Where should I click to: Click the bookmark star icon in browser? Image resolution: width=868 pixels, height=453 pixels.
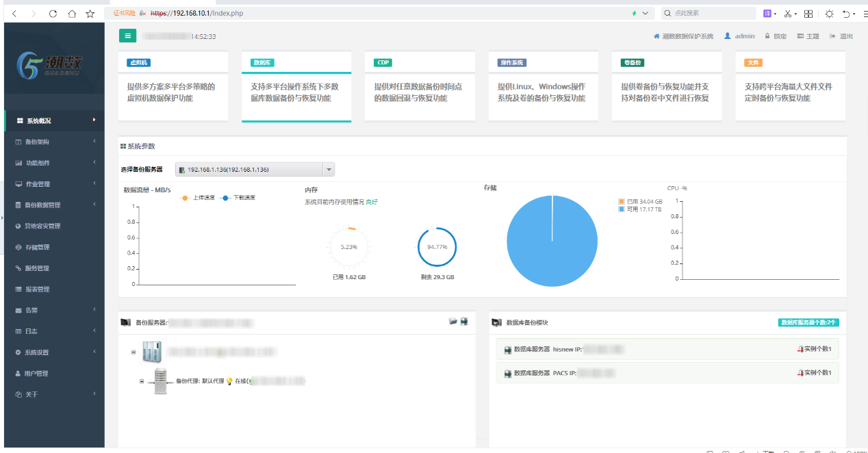click(x=90, y=13)
